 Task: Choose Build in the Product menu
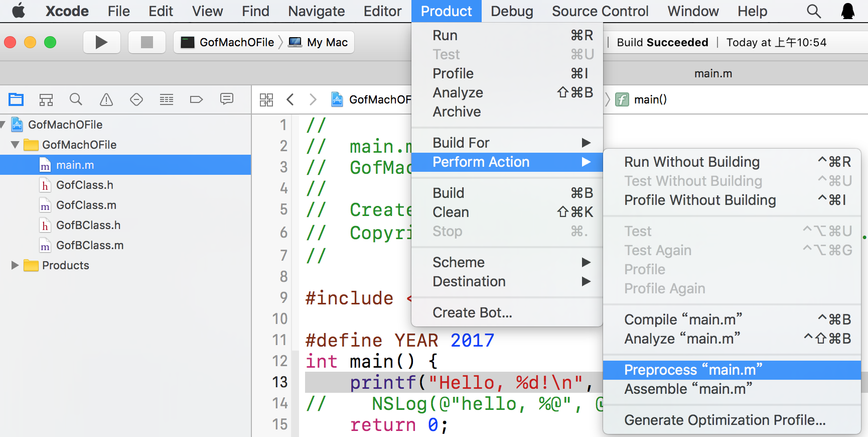(x=507, y=193)
